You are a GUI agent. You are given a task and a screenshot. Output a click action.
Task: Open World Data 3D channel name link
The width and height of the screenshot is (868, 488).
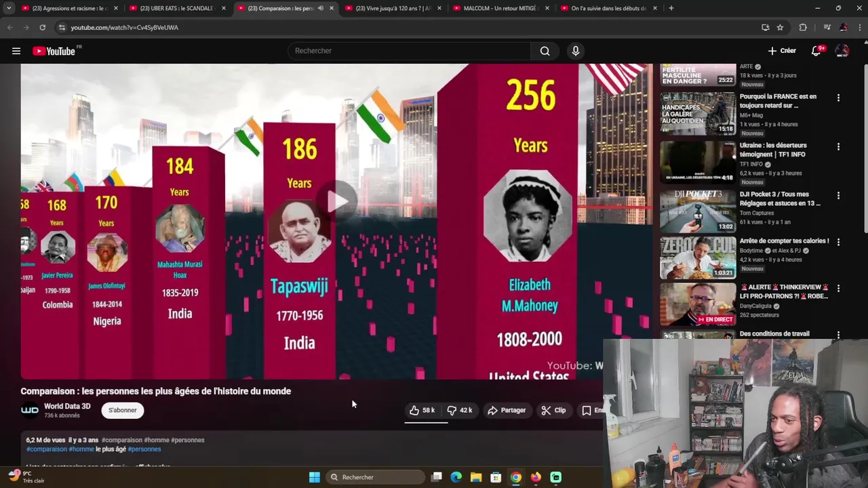67,406
